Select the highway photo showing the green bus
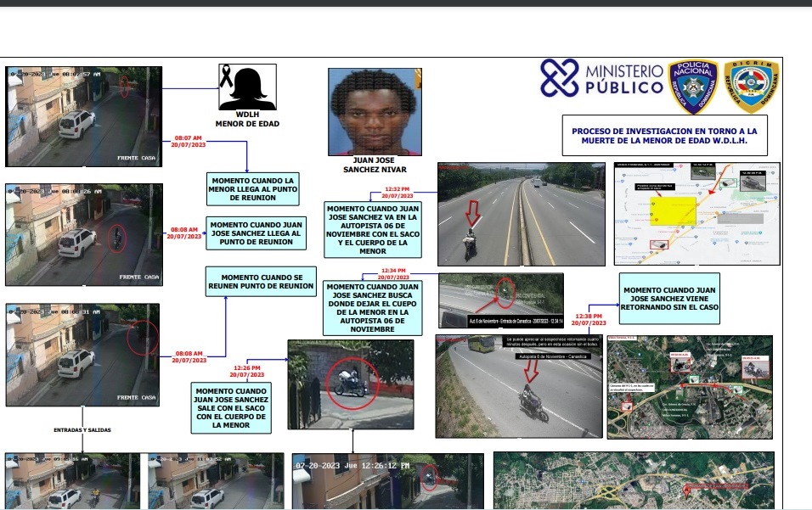The height and width of the screenshot is (510, 812). point(519,386)
